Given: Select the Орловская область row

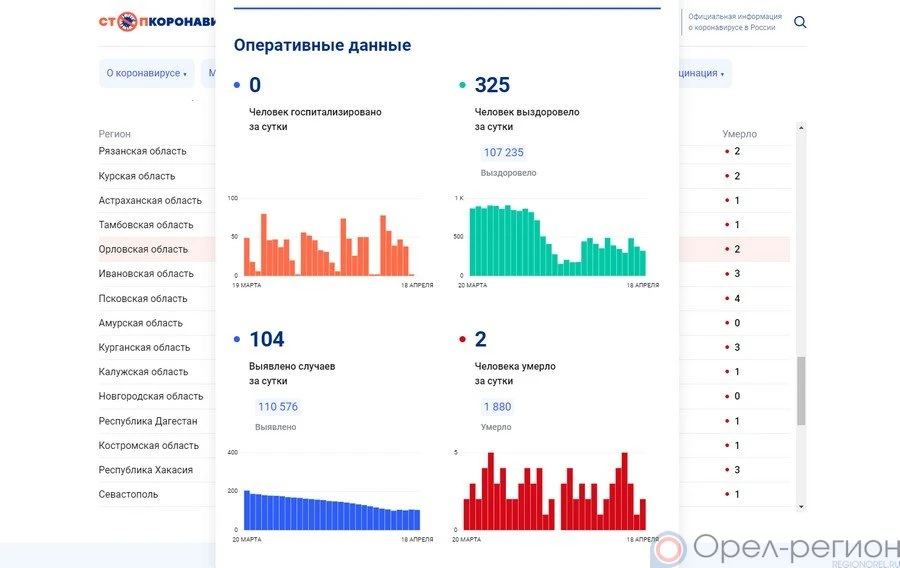Looking at the screenshot, I should coord(143,249).
